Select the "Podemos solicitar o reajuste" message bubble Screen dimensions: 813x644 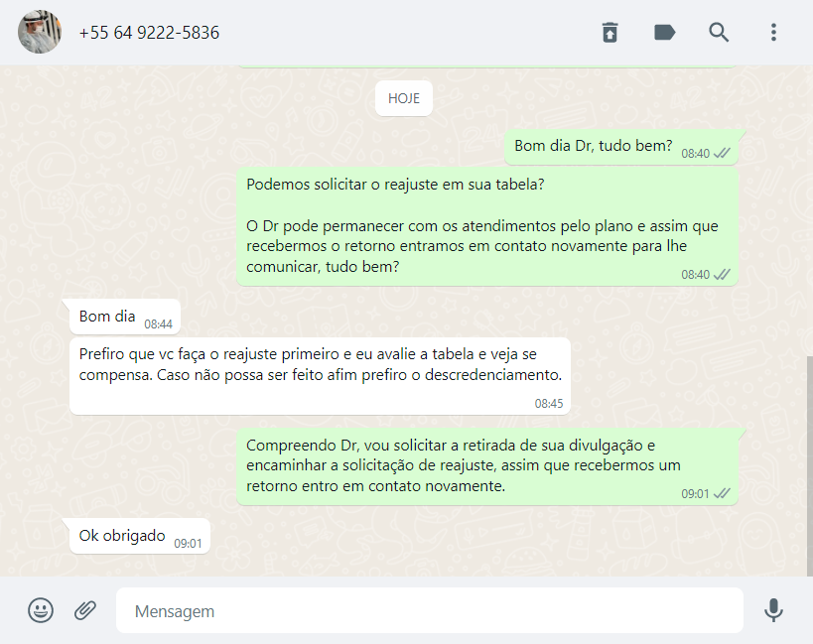point(486,226)
